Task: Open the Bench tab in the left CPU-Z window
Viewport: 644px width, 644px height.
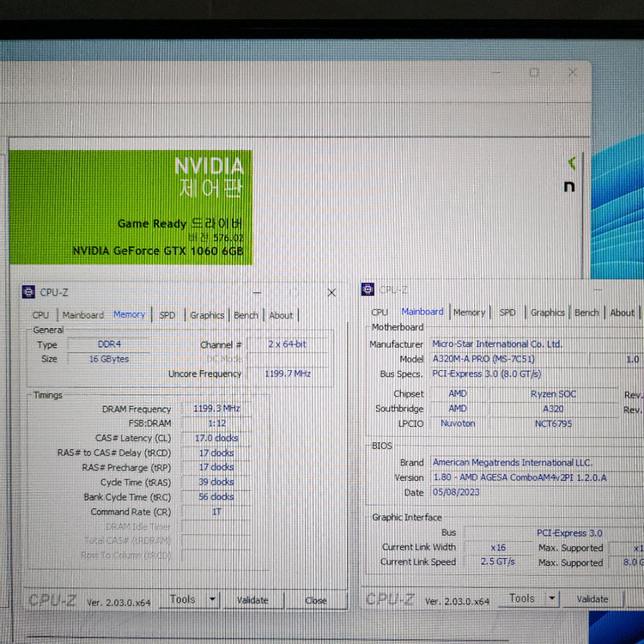Action: 246,315
